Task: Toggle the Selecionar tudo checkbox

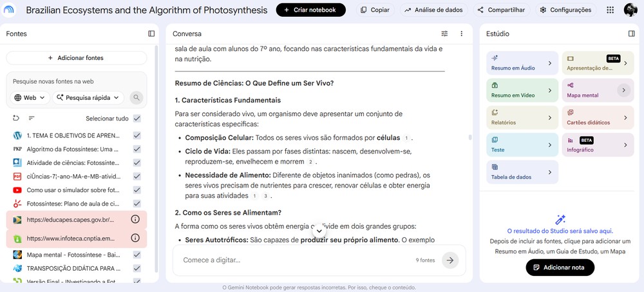Action: tap(137, 119)
